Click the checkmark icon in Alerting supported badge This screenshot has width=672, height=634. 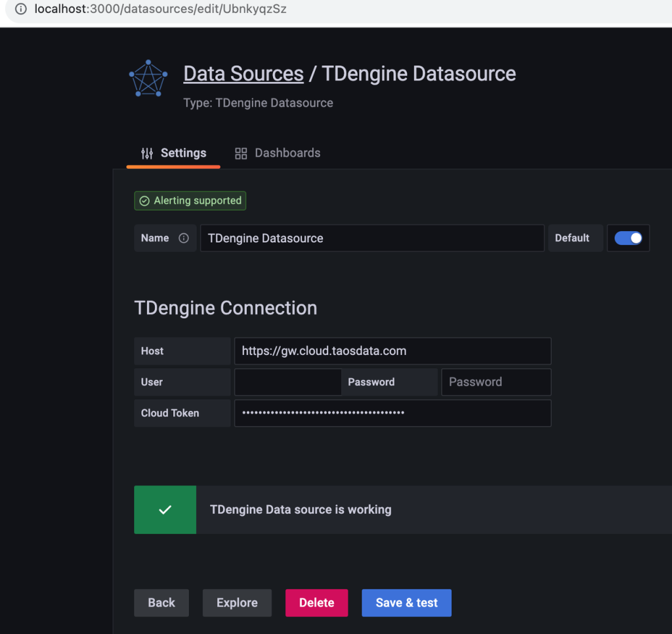(x=144, y=201)
